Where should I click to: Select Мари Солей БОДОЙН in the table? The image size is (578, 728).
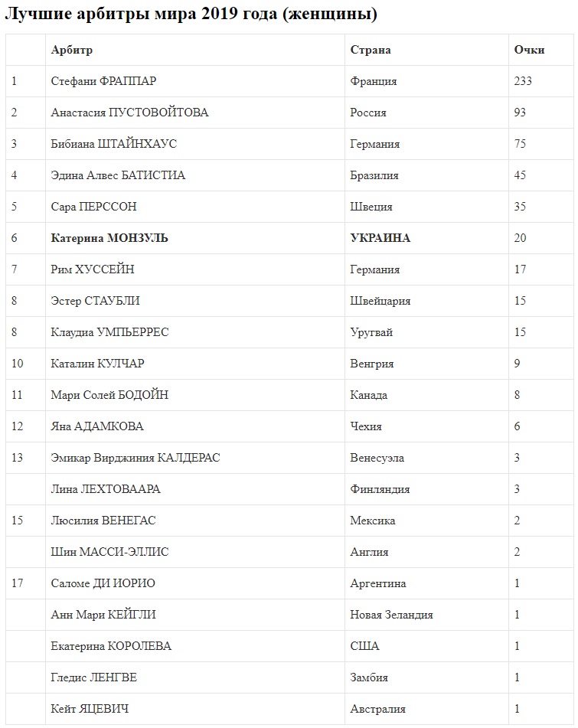coord(109,395)
